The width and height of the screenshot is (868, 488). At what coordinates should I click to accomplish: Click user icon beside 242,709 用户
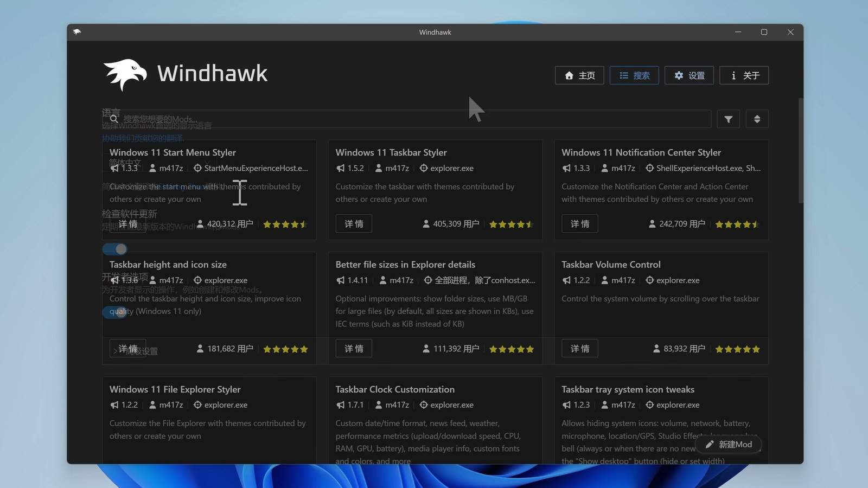652,224
